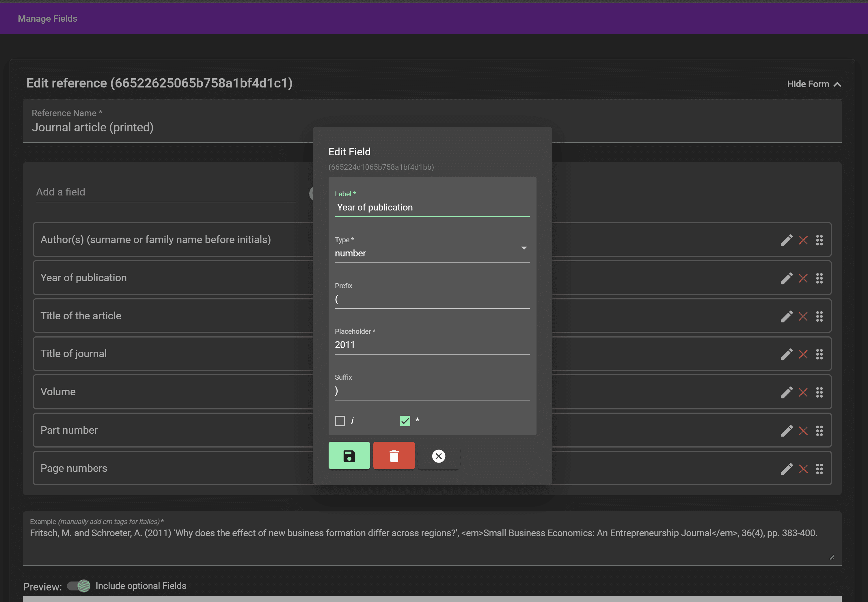Screen dimensions: 868x602
Task: Click the red trash delete button
Action: tap(394, 456)
